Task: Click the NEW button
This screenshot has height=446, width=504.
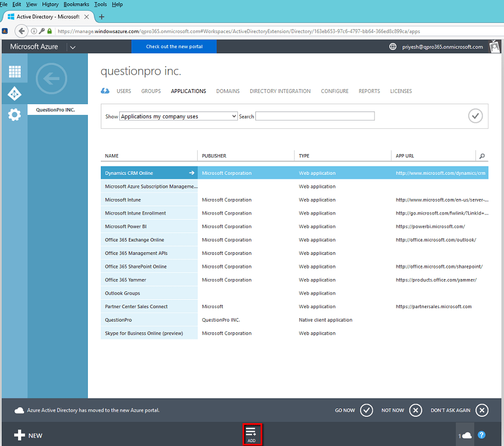Action: 29,435
